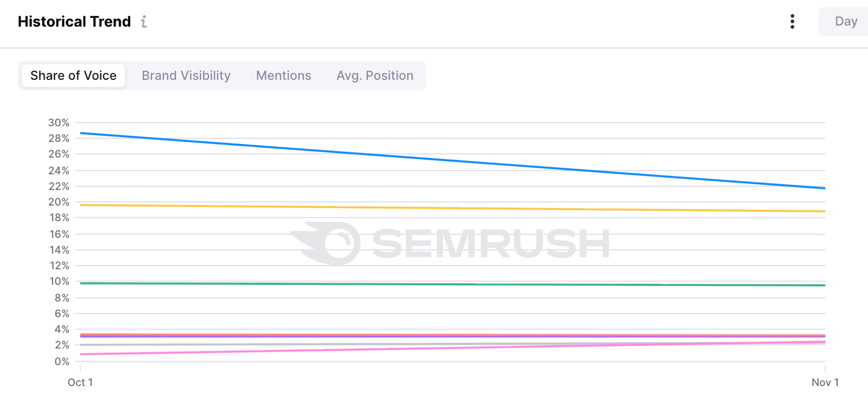Select the info icon beside Historical Trend
The image size is (868, 409).
[x=144, y=22]
